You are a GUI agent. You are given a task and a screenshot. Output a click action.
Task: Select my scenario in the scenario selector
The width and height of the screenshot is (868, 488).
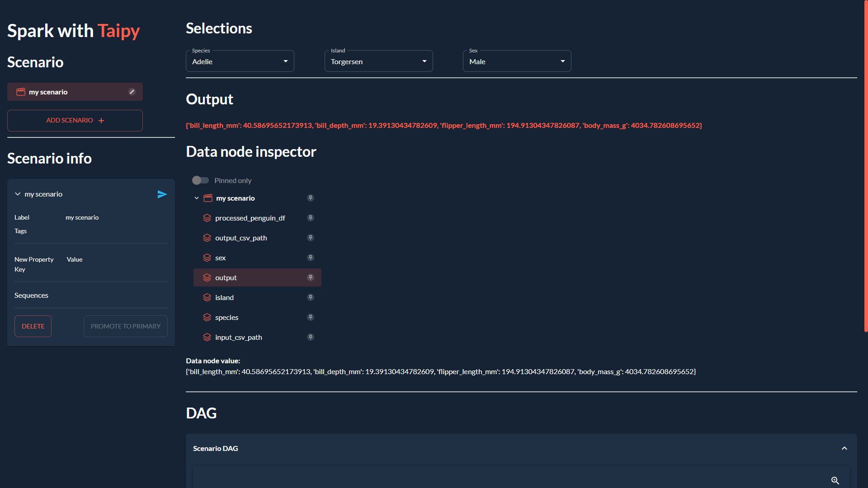point(75,92)
